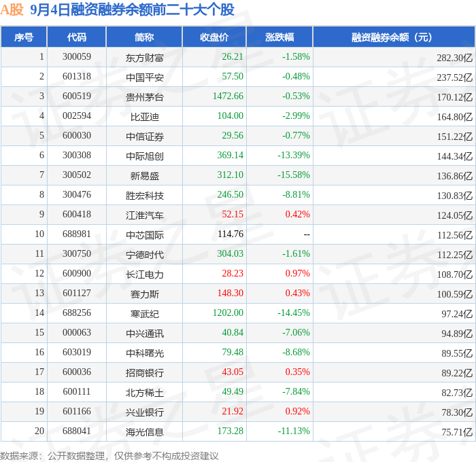Select balance value 170.12亿
The width and height of the screenshot is (476, 462).
(x=455, y=97)
